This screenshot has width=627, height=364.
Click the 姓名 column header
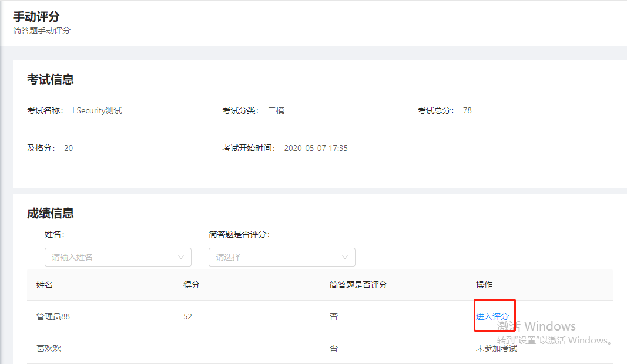click(x=45, y=285)
